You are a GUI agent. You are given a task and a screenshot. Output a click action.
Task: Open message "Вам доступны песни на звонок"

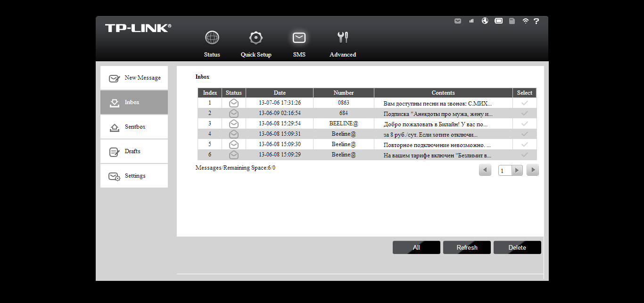(438, 103)
